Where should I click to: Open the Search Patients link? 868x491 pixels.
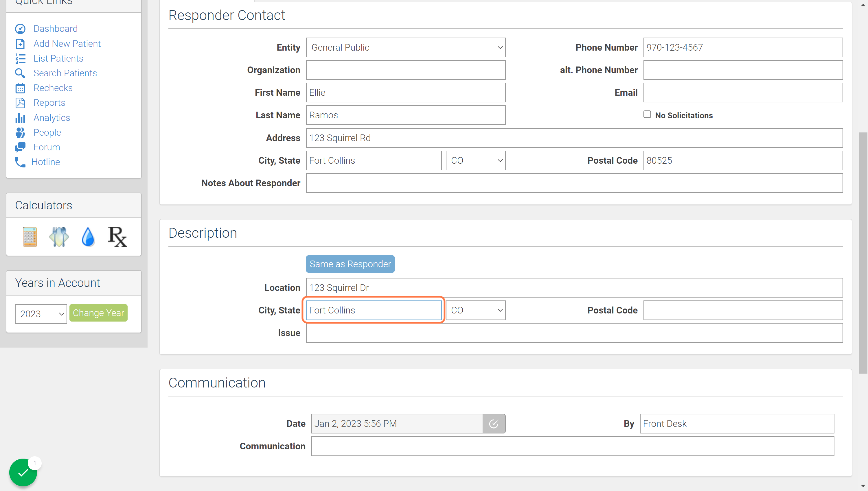65,73
